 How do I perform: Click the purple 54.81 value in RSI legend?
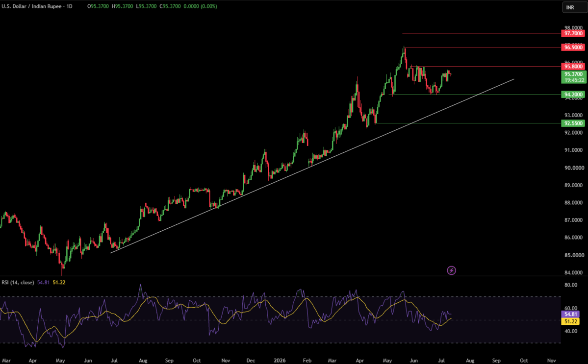coord(44,282)
